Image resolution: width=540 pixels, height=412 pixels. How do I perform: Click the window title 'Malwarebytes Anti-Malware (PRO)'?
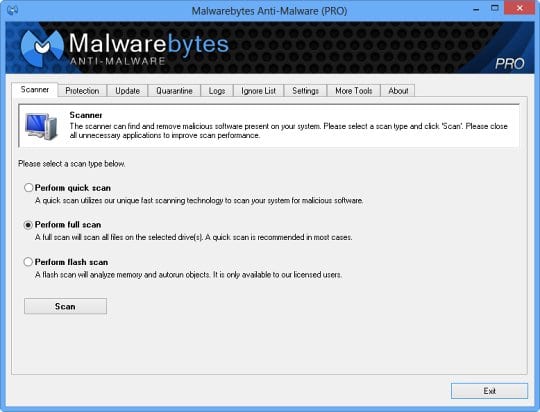point(269,11)
